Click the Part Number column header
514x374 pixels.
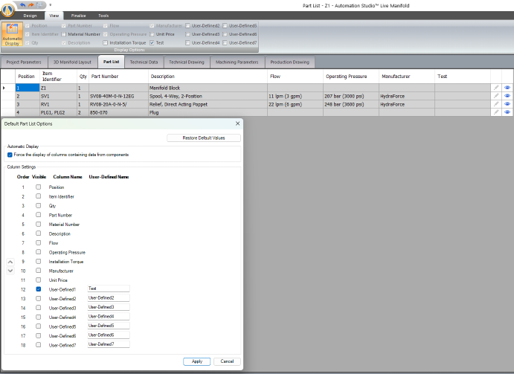pyautogui.click(x=118, y=76)
